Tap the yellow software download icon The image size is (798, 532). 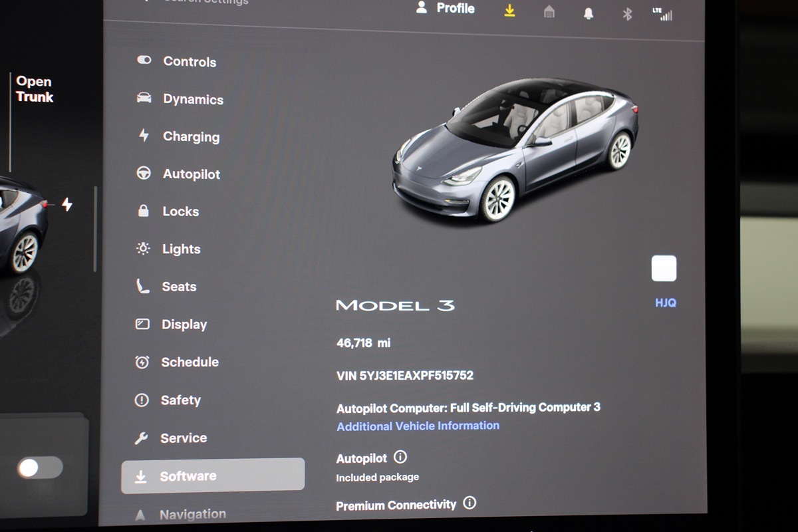coord(509,11)
